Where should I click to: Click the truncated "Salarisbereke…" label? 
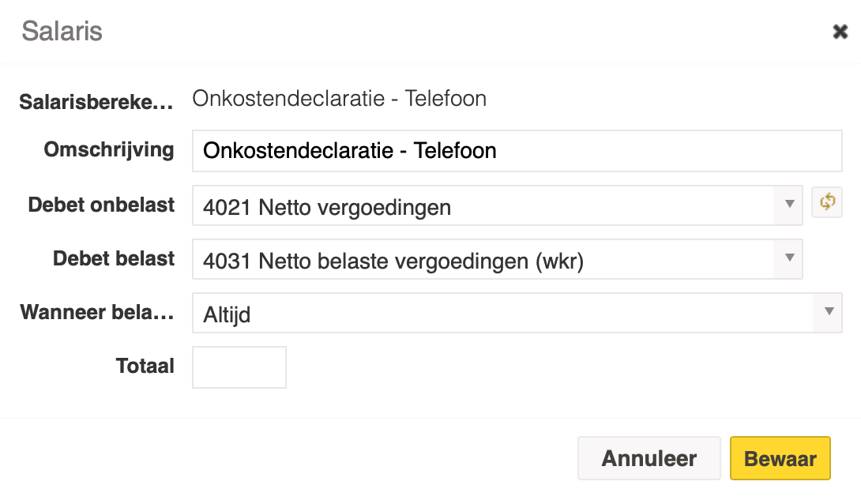pos(96,102)
